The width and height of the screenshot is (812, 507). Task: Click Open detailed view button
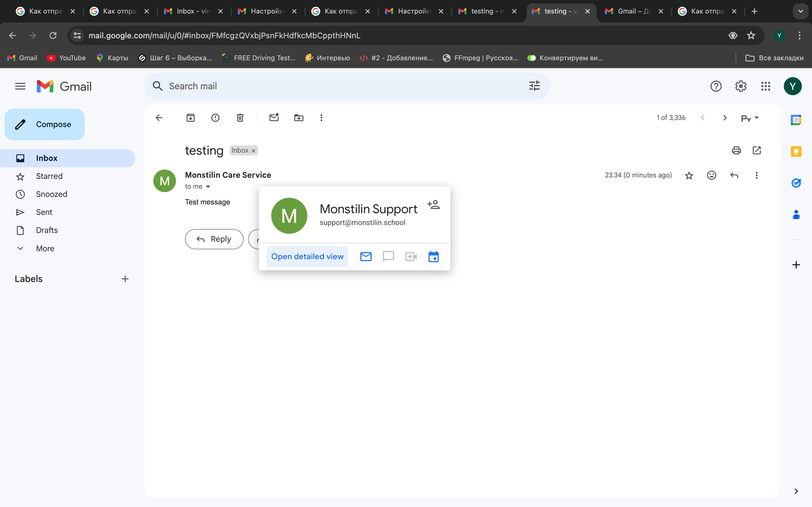pyautogui.click(x=307, y=257)
